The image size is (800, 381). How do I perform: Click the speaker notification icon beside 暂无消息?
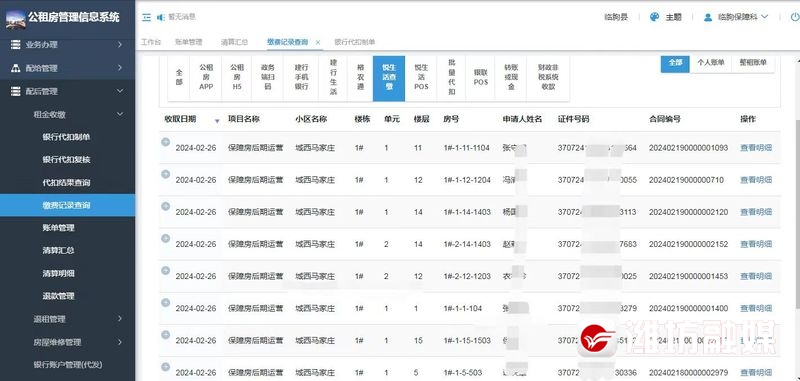click(x=161, y=17)
